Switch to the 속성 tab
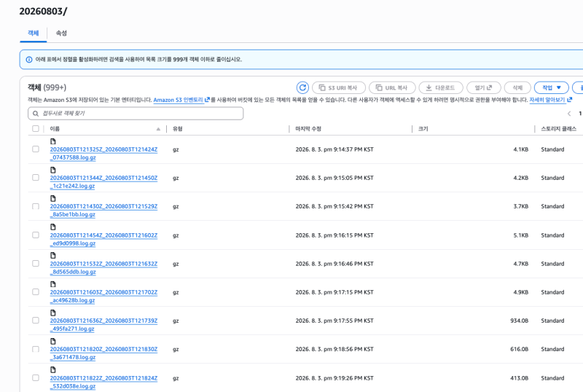 61,33
